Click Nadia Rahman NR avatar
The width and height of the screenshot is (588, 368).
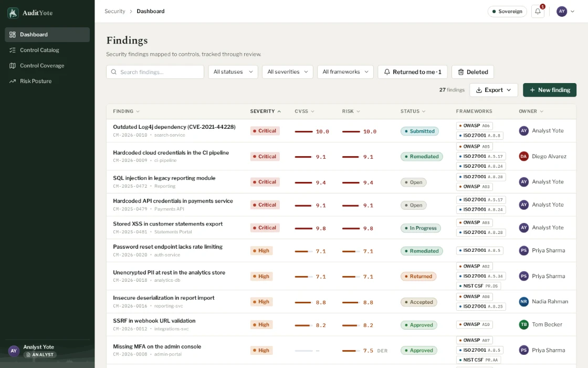[523, 302]
